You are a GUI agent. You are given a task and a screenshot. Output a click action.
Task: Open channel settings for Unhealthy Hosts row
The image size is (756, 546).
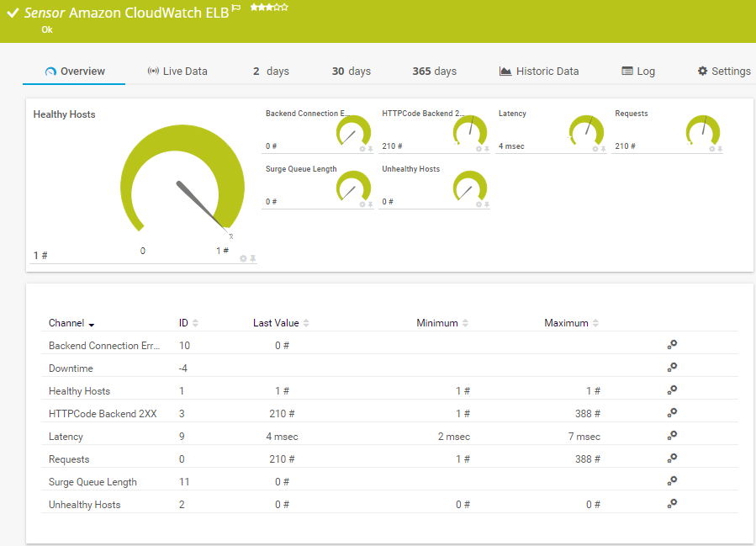click(x=672, y=504)
